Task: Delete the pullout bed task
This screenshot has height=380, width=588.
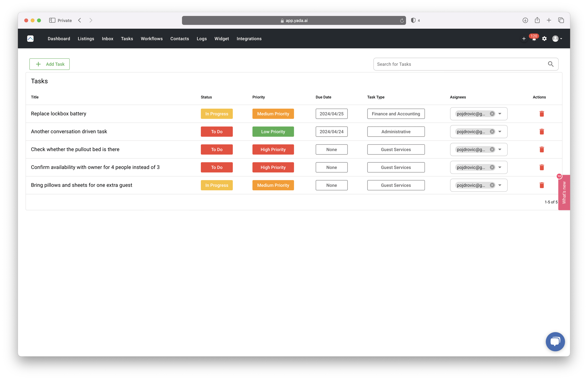Action: point(542,149)
